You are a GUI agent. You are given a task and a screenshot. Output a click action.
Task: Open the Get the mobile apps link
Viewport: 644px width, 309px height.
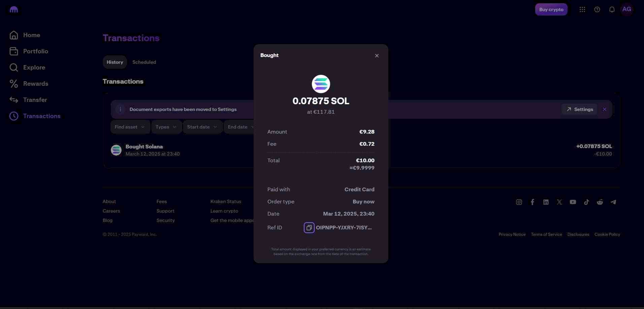pyautogui.click(x=232, y=220)
